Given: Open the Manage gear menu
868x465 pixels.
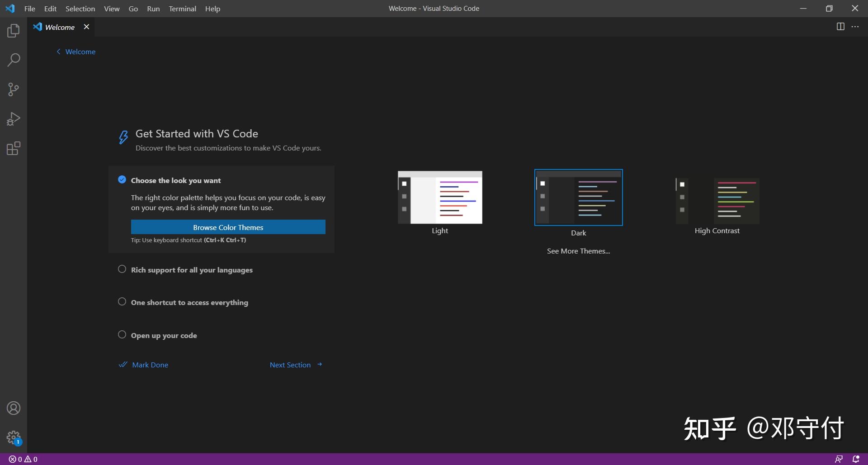Looking at the screenshot, I should click(x=13, y=437).
